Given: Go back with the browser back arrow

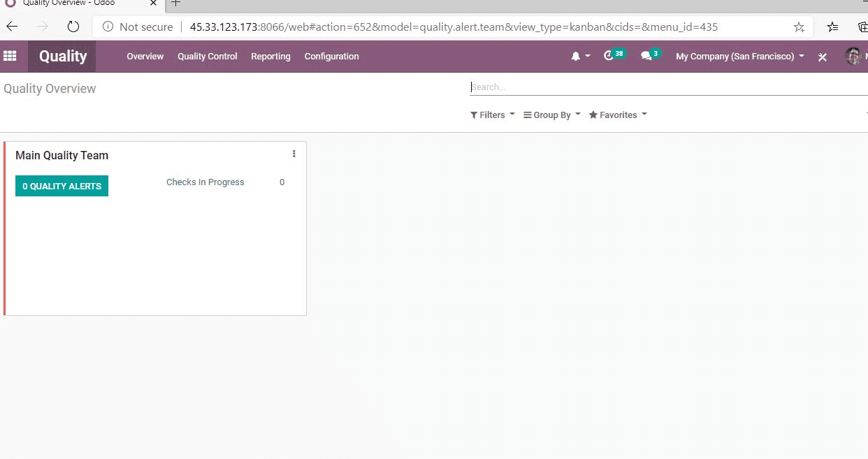Looking at the screenshot, I should (x=12, y=27).
